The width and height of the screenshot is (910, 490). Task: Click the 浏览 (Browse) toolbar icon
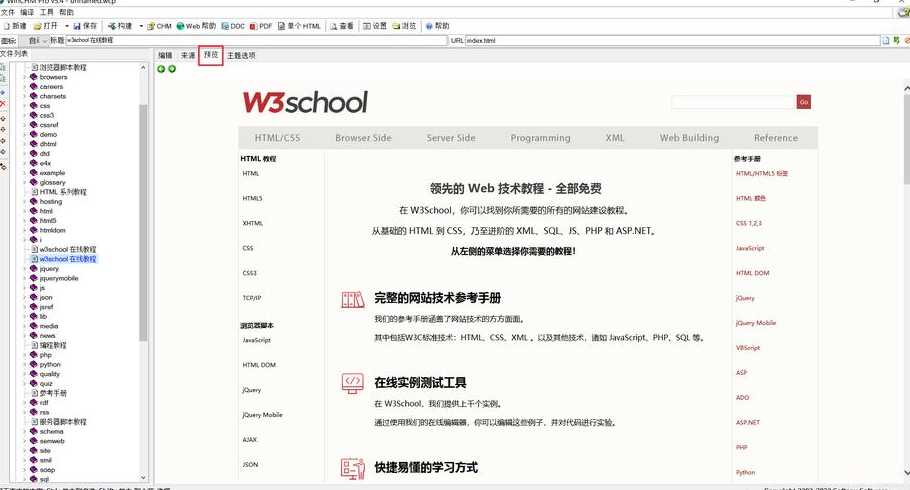tap(396, 26)
